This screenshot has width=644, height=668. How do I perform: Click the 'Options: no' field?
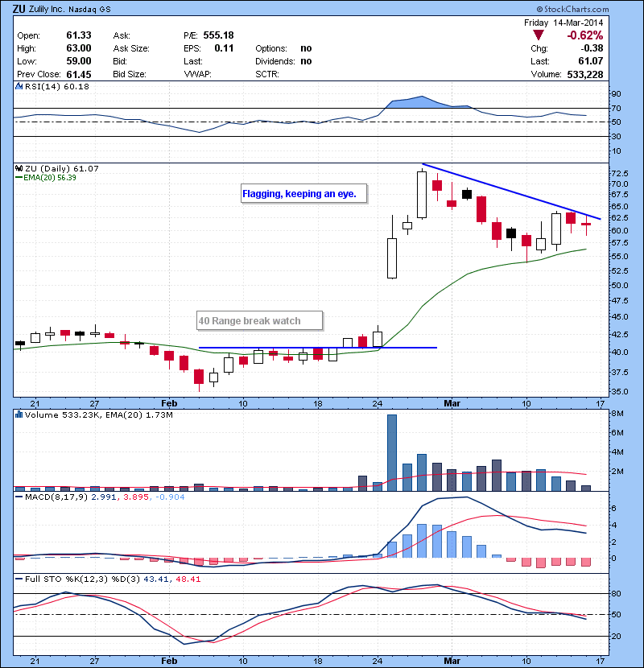(x=283, y=48)
